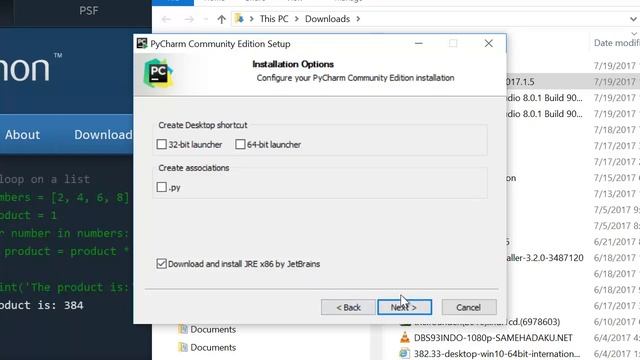Go up one folder in File Explorer
This screenshot has width=640, height=360.
[222, 19]
